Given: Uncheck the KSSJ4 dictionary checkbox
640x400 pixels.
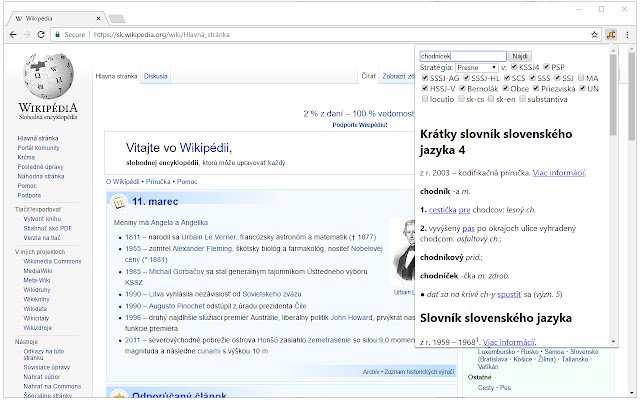Looking at the screenshot, I should pyautogui.click(x=514, y=67).
